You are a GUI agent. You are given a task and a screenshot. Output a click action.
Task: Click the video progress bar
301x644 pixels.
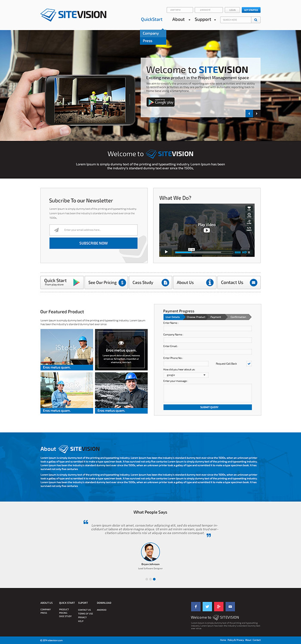coord(203,252)
